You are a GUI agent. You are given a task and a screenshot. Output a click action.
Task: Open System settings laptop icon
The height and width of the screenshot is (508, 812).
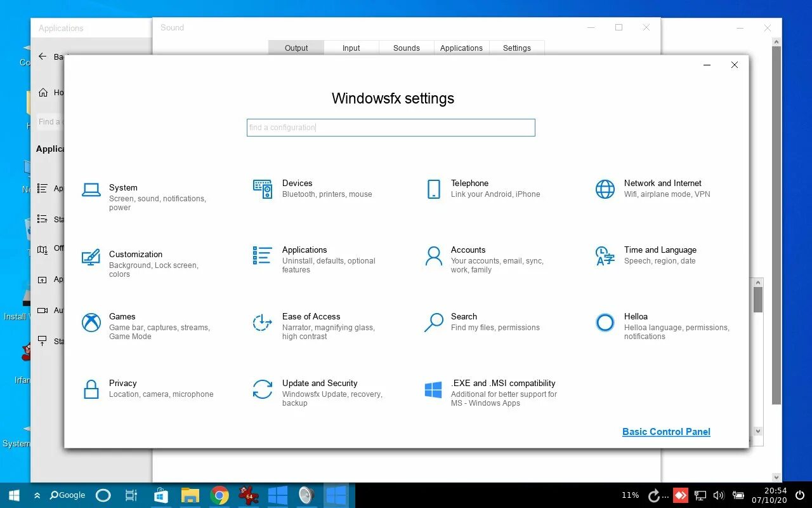(x=91, y=189)
